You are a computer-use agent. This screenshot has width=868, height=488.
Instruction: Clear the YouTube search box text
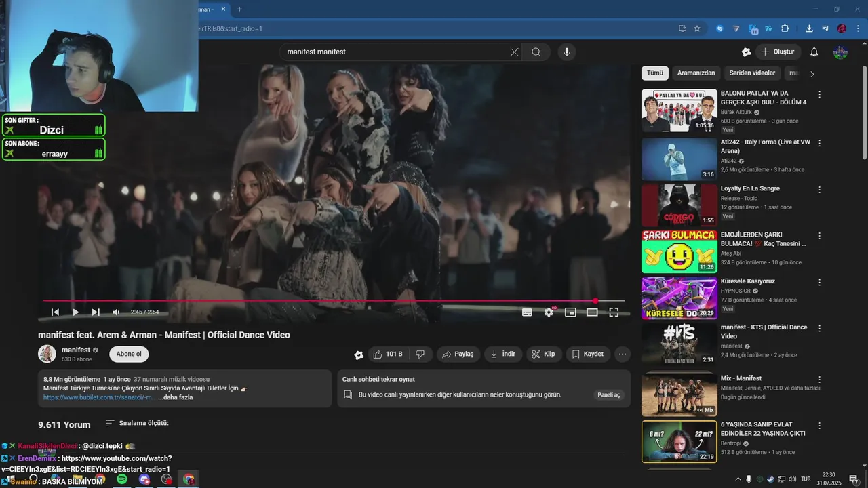(x=514, y=52)
